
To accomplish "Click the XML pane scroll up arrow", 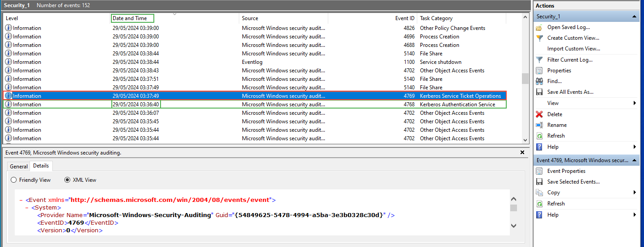I will coord(513,199).
